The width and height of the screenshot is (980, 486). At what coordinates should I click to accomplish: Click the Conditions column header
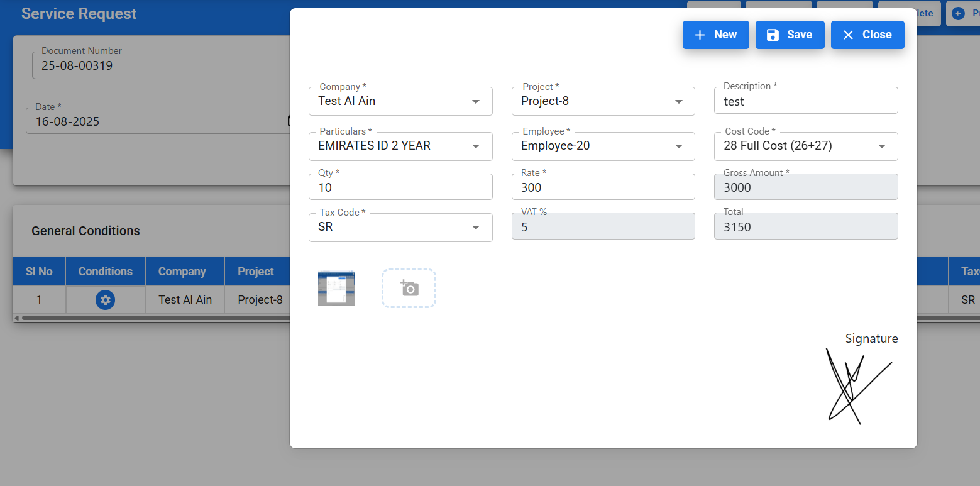[105, 272]
